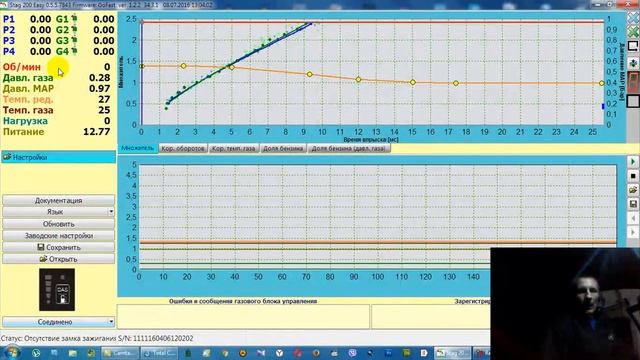Click the Давл. газа value 0.28
Image resolution: width=640 pixels, height=360 pixels.
click(x=100, y=78)
